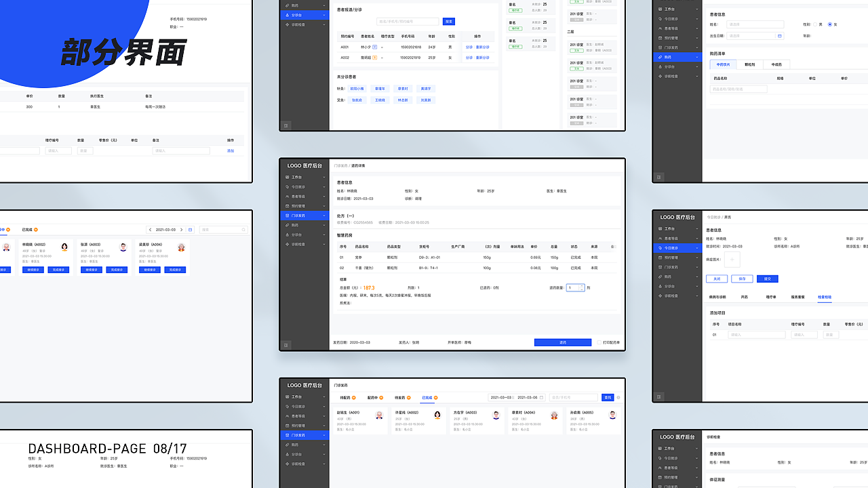Focus 项目名称 input in 添加项目 row 01
Viewport: 868px width, 488px height.
click(x=757, y=334)
